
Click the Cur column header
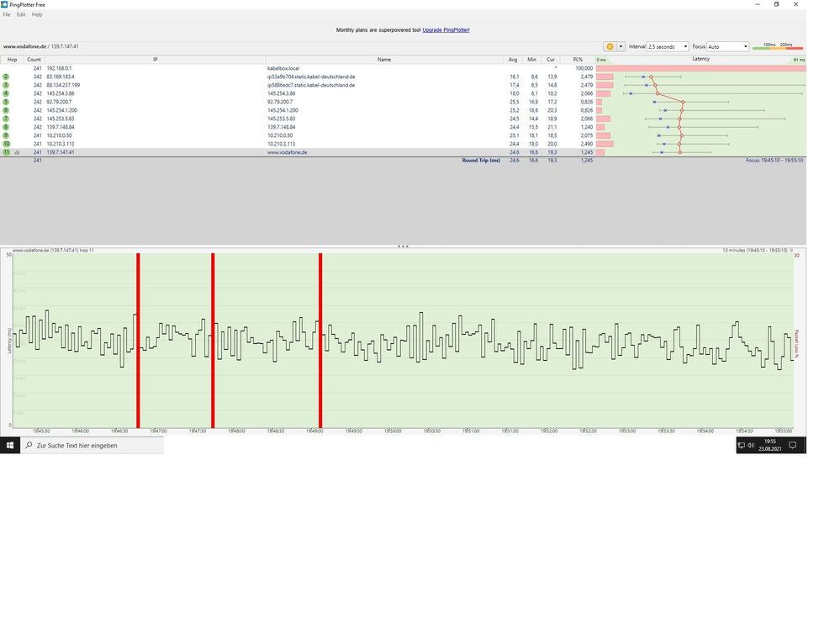(550, 60)
